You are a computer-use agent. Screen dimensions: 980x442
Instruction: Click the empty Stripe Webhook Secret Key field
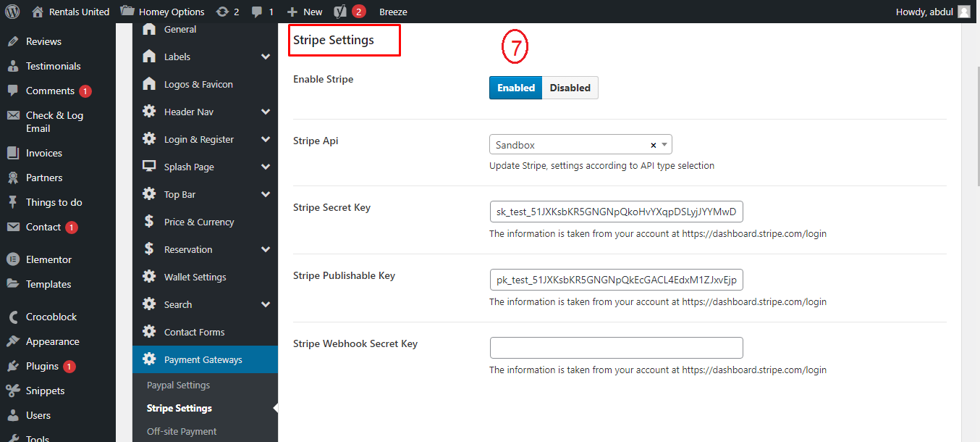pyautogui.click(x=616, y=348)
